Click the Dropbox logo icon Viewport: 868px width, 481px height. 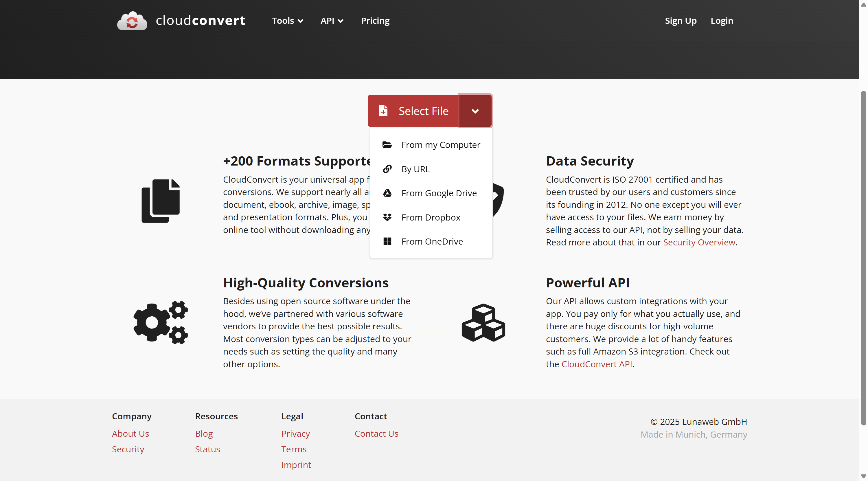(387, 217)
